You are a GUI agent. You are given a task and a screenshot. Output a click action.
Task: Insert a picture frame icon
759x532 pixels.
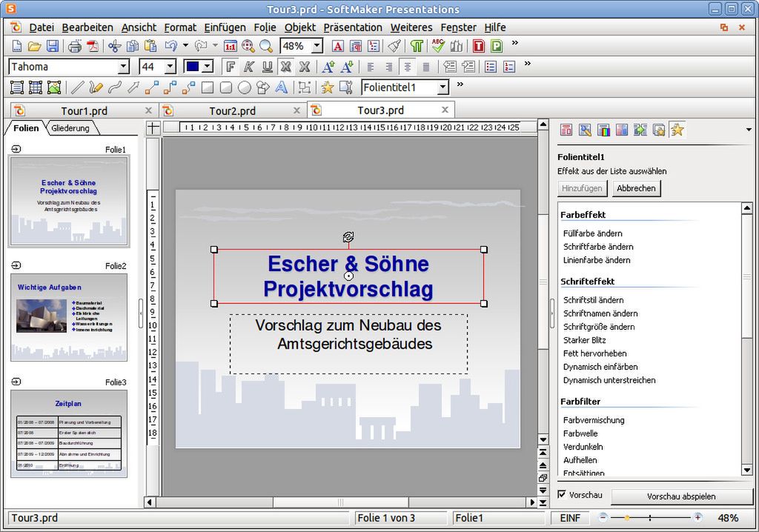[x=53, y=87]
